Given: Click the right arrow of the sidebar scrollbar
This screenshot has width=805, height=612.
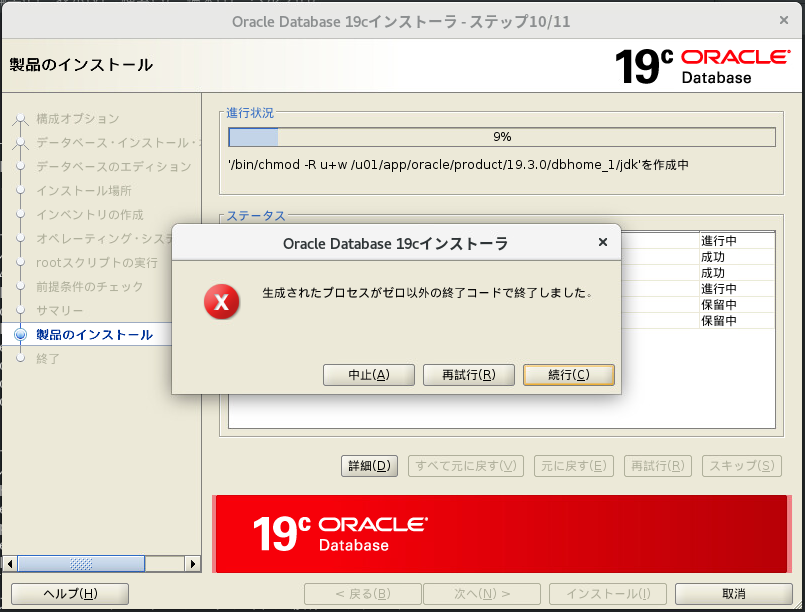Looking at the screenshot, I should [193, 563].
